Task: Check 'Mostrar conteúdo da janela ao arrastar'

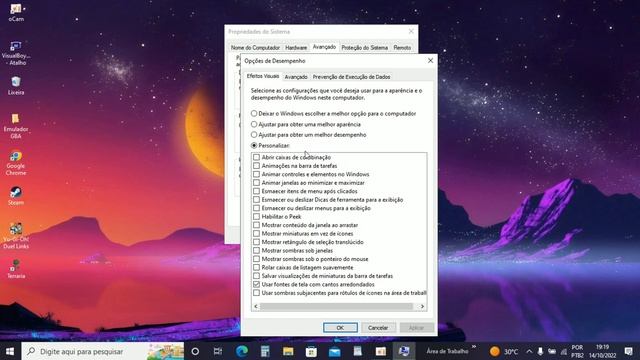Action: (x=256, y=225)
